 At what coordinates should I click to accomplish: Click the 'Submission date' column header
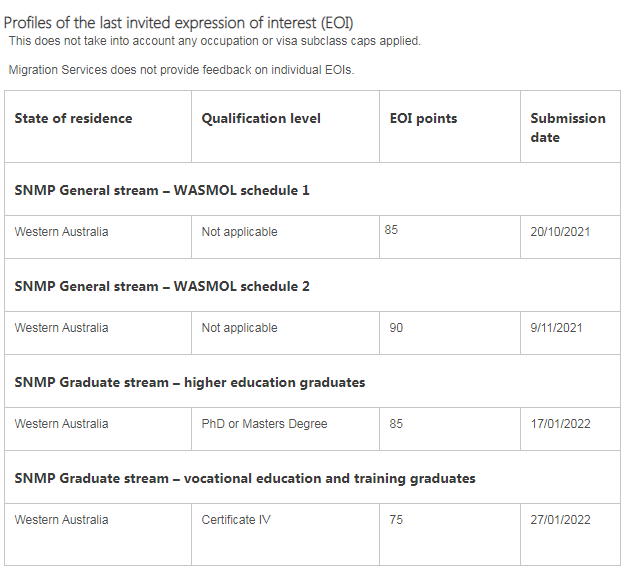pos(567,127)
